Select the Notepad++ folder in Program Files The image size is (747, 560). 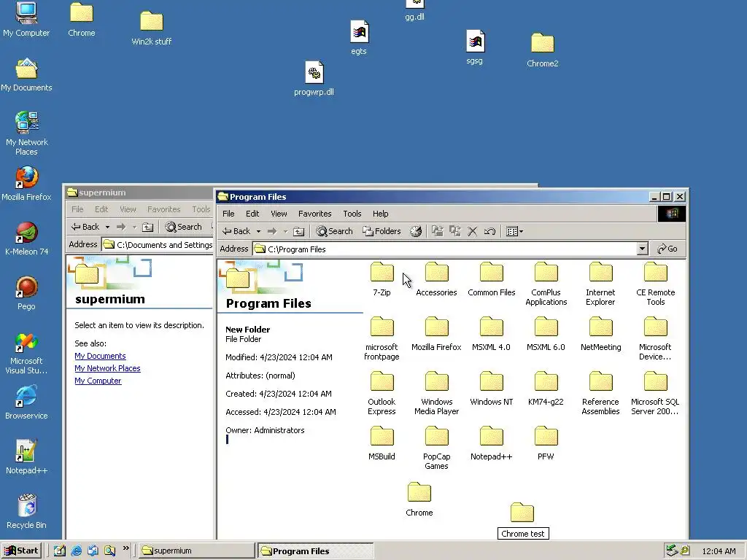pyautogui.click(x=491, y=444)
